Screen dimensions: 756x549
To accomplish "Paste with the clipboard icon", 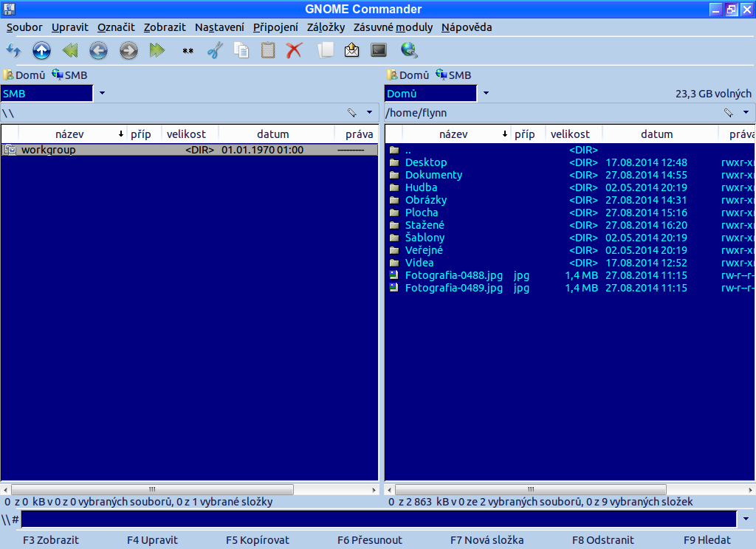I will point(267,50).
